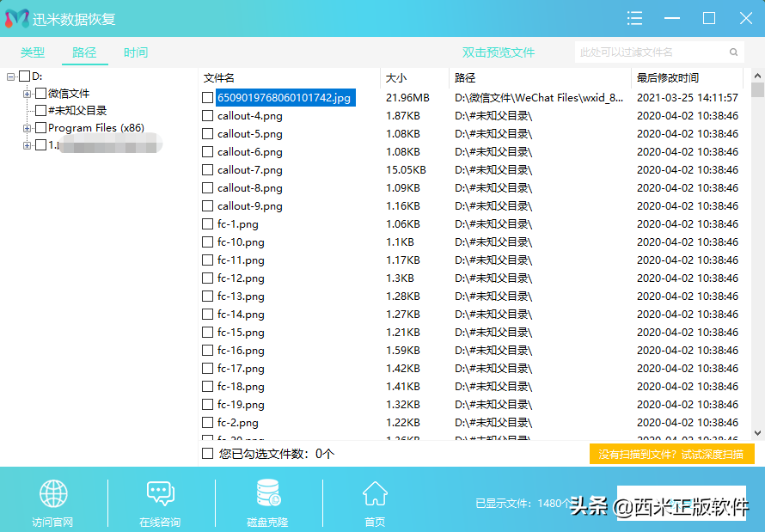Open the official website globe icon
Viewport: 765px width, 532px height.
tap(52, 494)
